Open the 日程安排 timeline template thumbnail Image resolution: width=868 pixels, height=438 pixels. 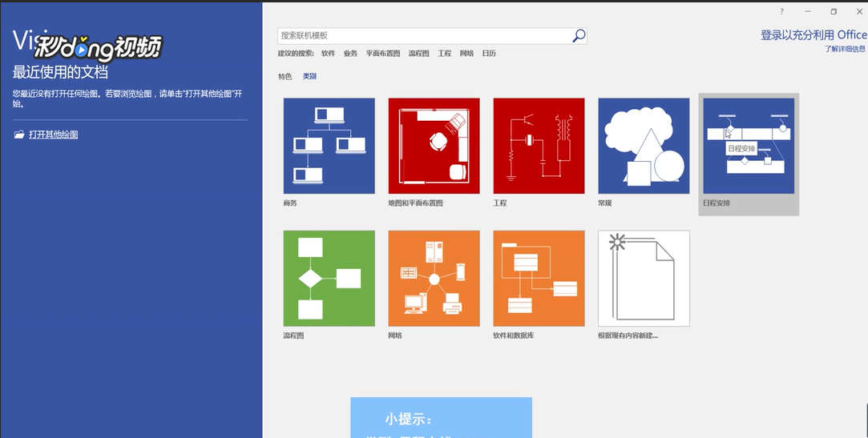749,146
